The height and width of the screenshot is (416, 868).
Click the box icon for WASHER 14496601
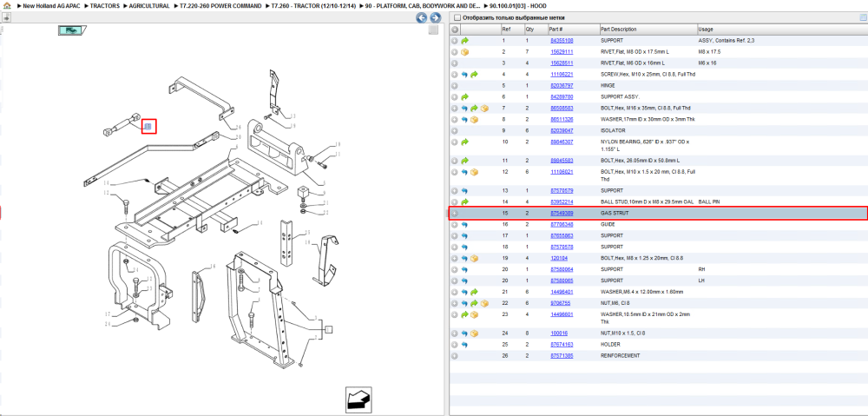tap(475, 314)
